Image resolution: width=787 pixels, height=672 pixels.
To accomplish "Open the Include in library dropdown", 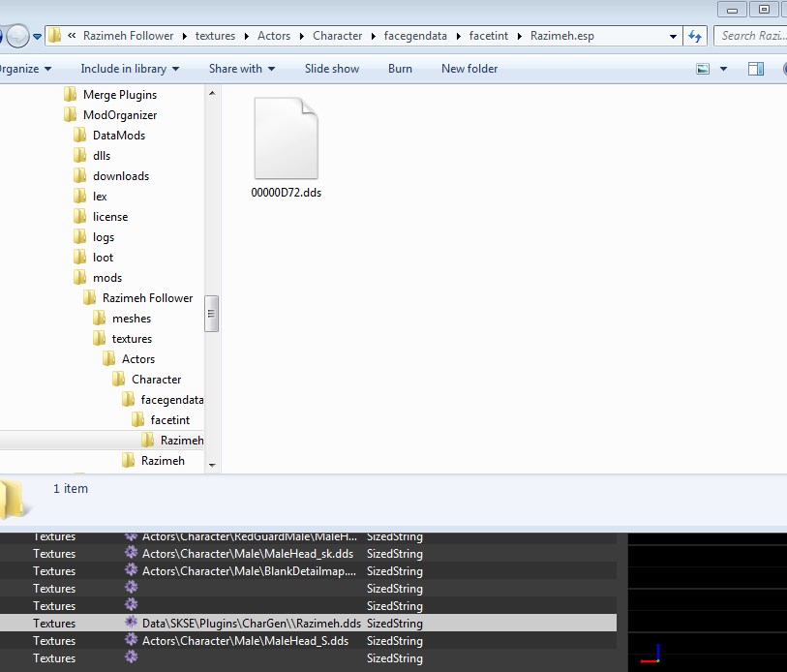I will click(129, 69).
